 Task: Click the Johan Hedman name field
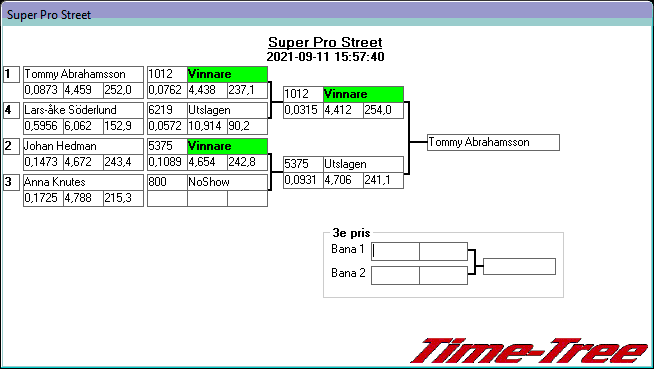coord(83,146)
